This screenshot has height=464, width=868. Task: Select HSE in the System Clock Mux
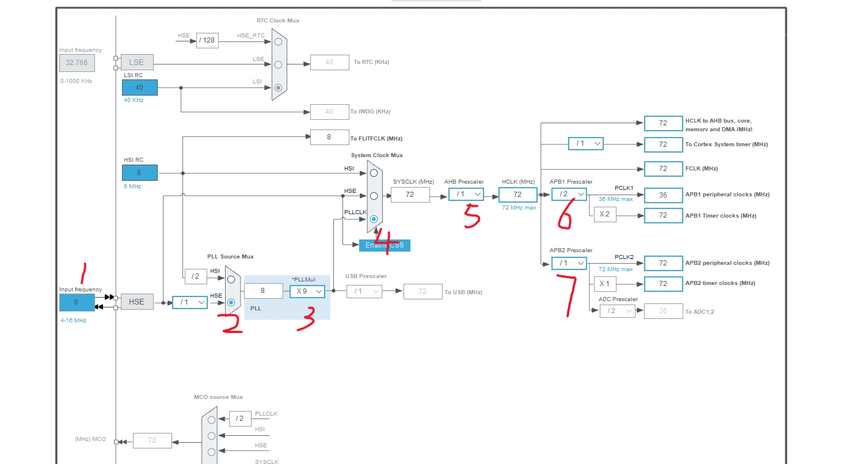374,196
